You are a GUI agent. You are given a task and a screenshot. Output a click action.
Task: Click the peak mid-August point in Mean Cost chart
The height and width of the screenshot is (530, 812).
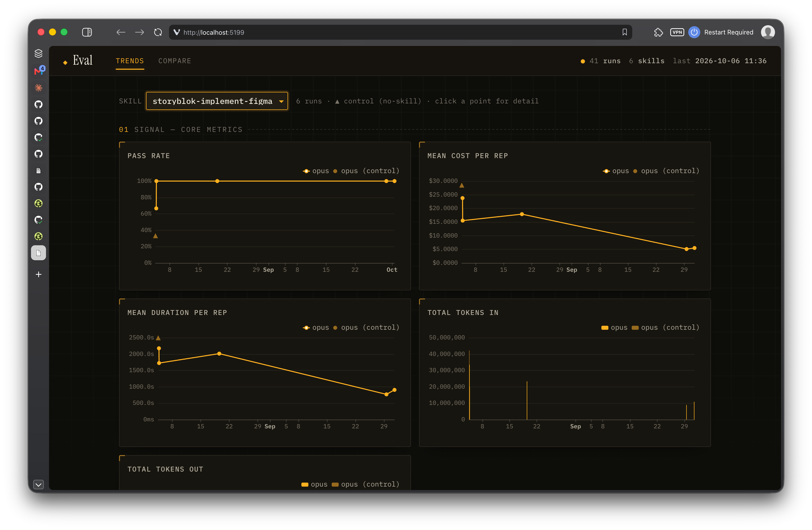522,214
